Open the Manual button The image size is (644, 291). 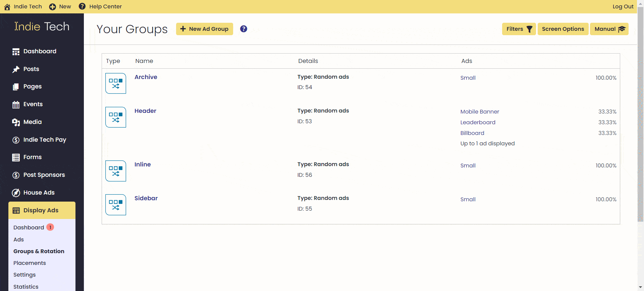(x=609, y=29)
